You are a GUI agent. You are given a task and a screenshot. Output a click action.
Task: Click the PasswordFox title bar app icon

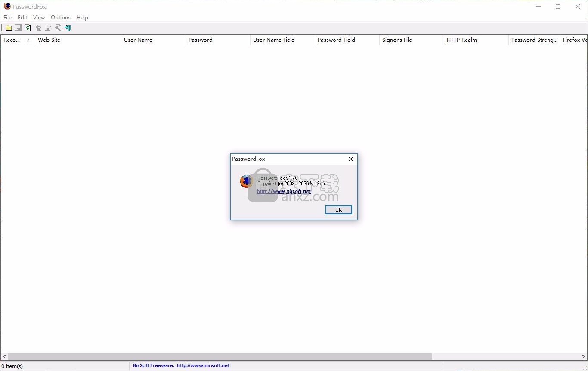point(7,6)
